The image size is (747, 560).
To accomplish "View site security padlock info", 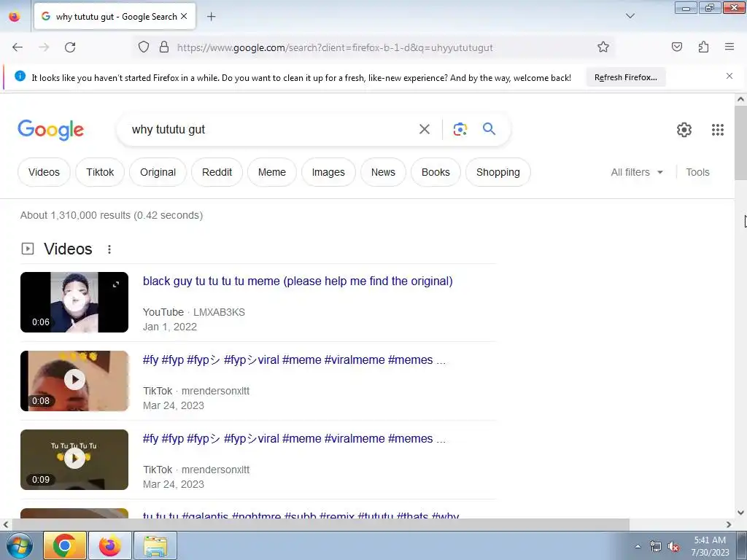I will coord(164,47).
